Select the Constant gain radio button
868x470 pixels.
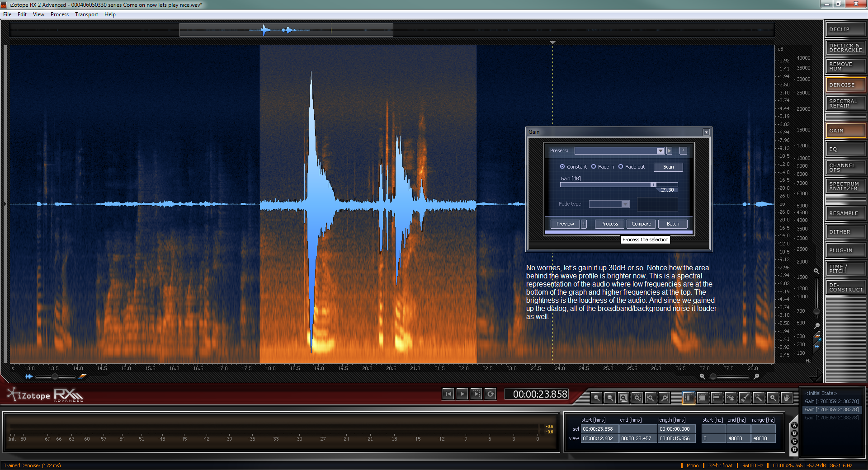tap(562, 167)
